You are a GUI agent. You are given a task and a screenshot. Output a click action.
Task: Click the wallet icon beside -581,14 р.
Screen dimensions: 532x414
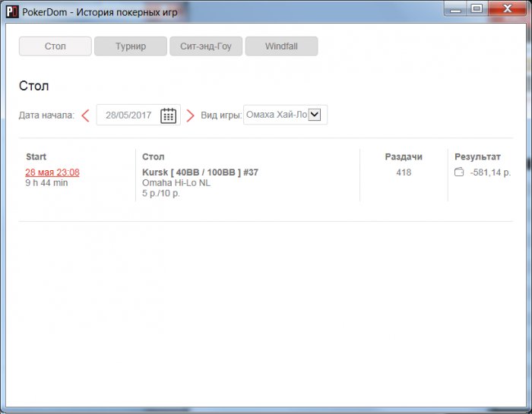(459, 172)
